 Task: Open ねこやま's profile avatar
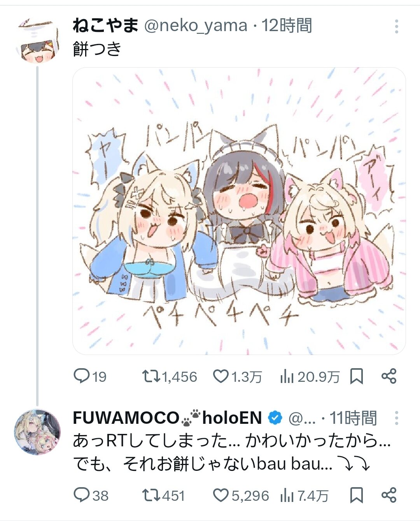(38, 42)
